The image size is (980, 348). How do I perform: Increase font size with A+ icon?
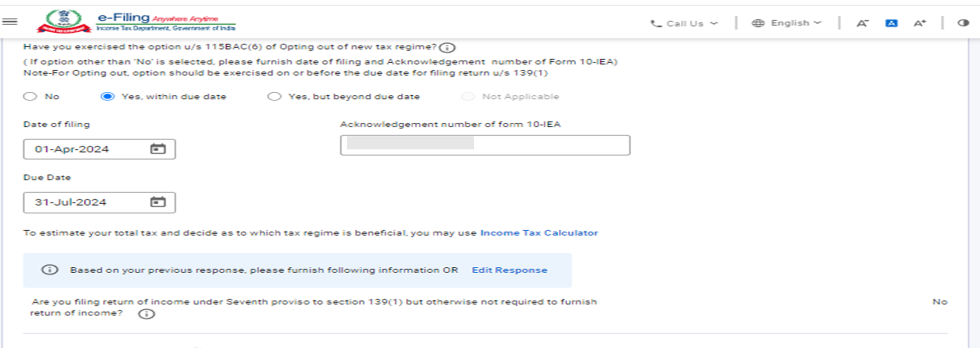919,23
